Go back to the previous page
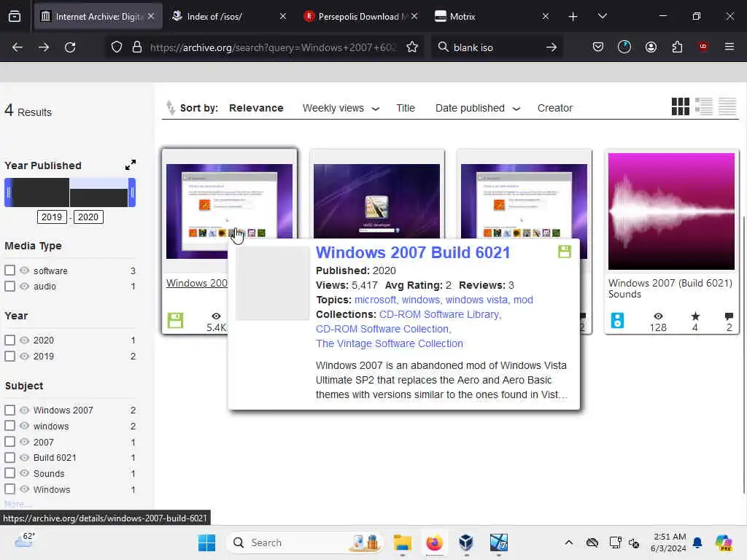The height and width of the screenshot is (560, 747). 18,47
